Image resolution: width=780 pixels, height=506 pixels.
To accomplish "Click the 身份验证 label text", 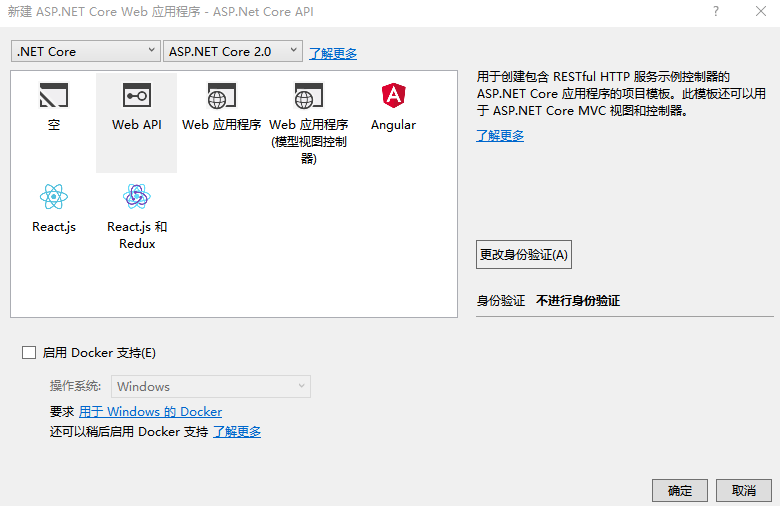I will [500, 301].
